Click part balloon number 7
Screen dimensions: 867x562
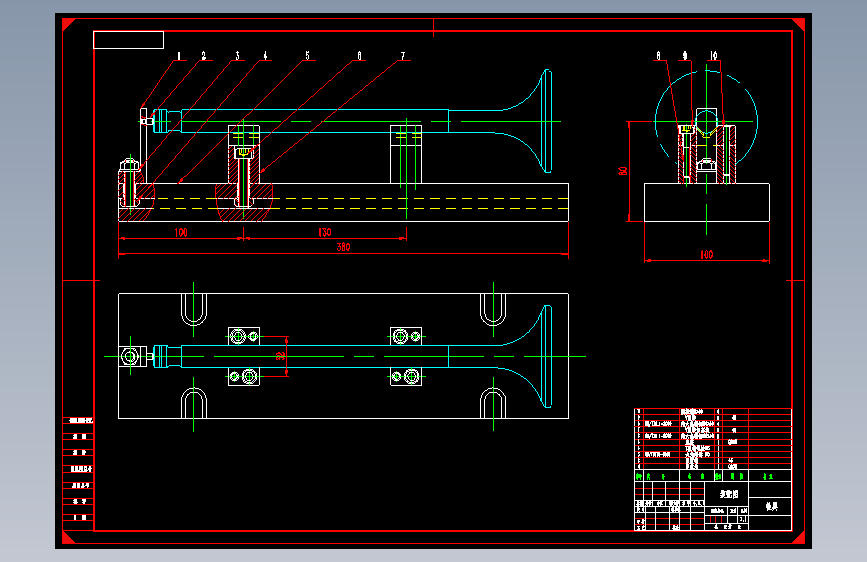point(403,56)
